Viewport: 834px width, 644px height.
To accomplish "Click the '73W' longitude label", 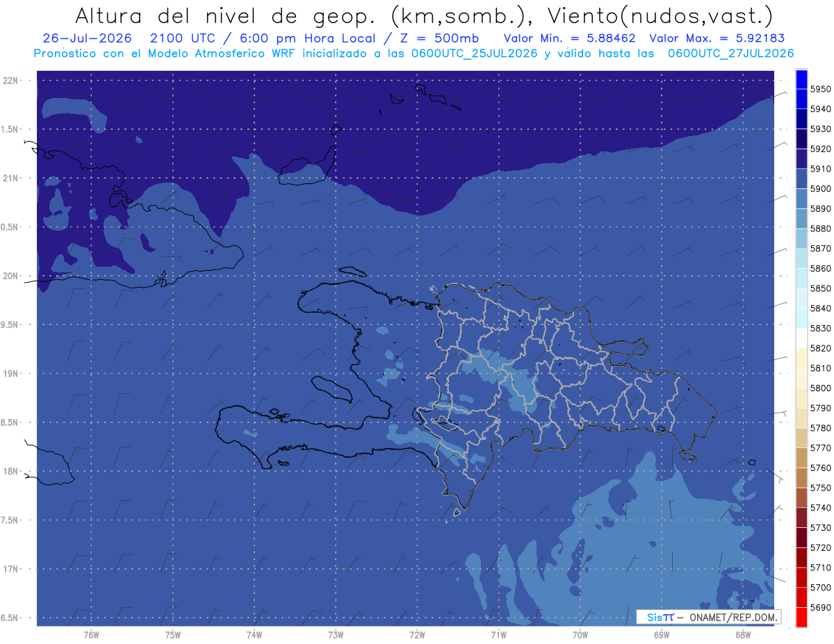I will pos(336,635).
